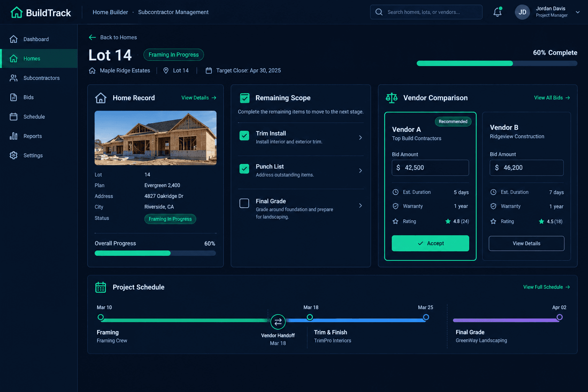Open Schedule from the sidebar
588x392 pixels.
(39, 117)
